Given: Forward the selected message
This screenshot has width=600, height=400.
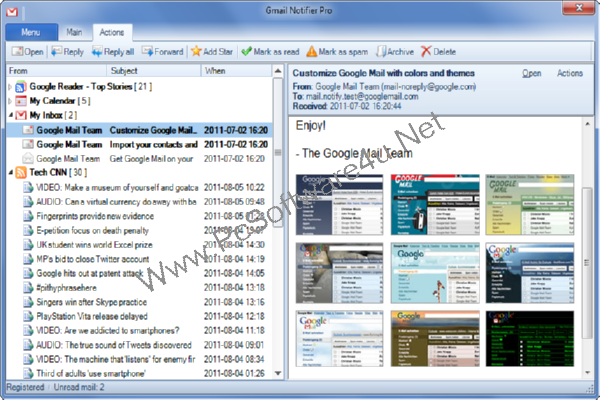Looking at the screenshot, I should coord(162,52).
